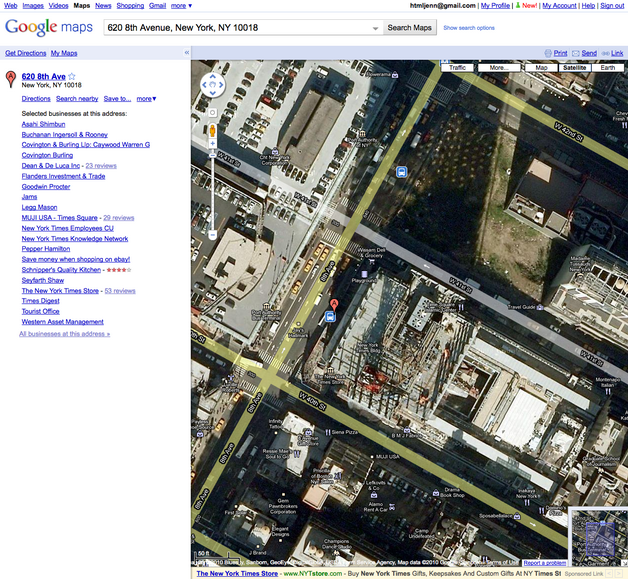
Task: Star the 620 8th Ave result
Action: click(x=72, y=76)
